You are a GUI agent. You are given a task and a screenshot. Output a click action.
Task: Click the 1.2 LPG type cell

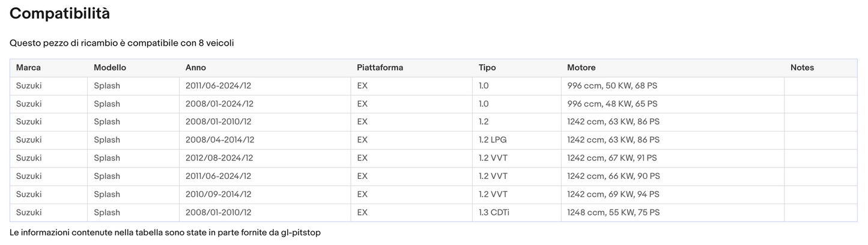coord(493,140)
